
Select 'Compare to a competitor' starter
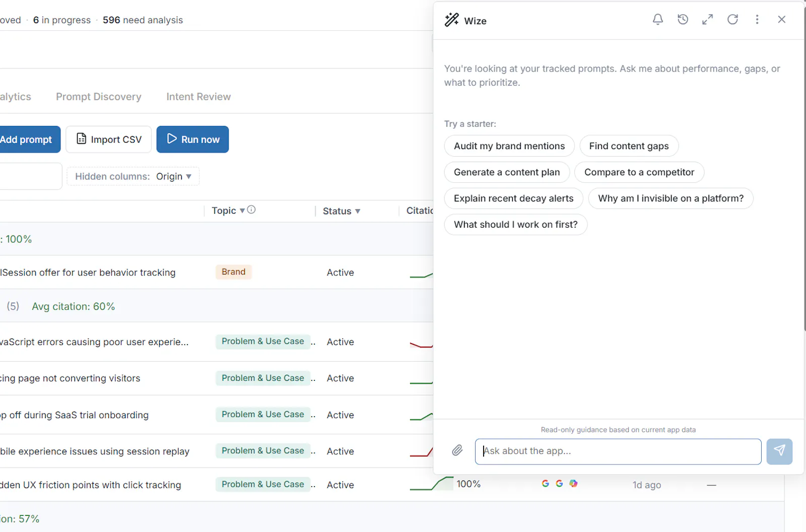point(639,172)
